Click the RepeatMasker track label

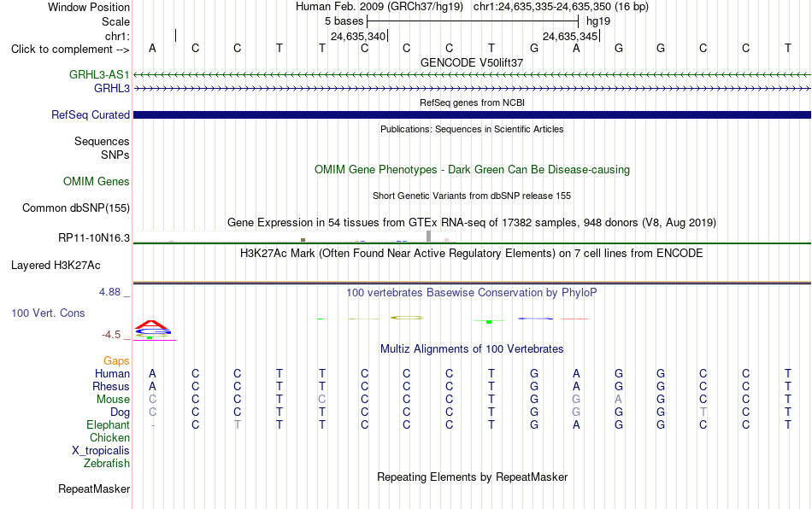tap(94, 489)
